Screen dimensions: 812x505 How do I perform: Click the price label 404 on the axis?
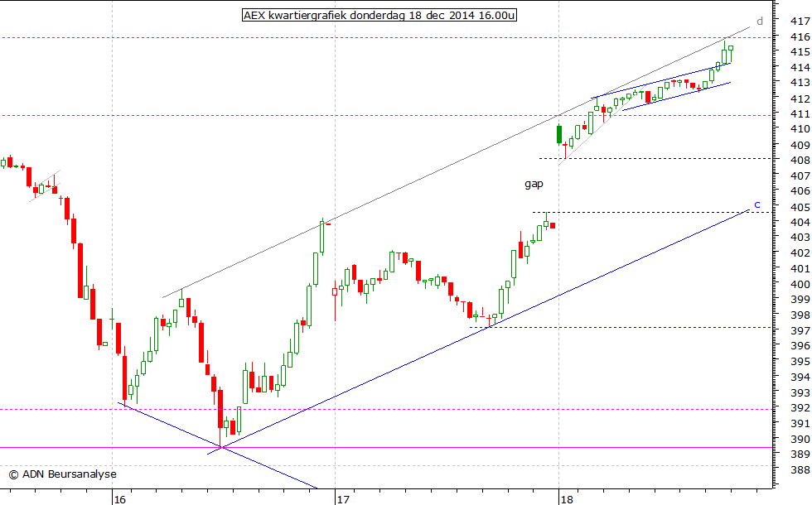tap(800, 223)
